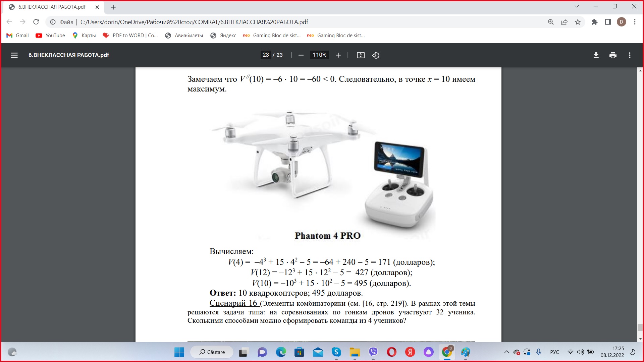644x362 pixels.
Task: Toggle the browser side panel
Action: (x=608, y=22)
